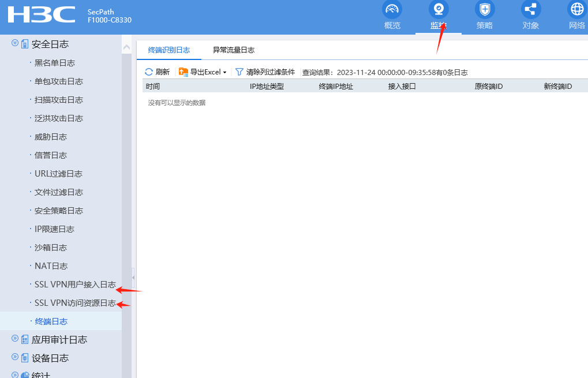Screen dimensions: 588x378
Task: Open 扫描攻击日志 in the sidebar
Action: [59, 100]
